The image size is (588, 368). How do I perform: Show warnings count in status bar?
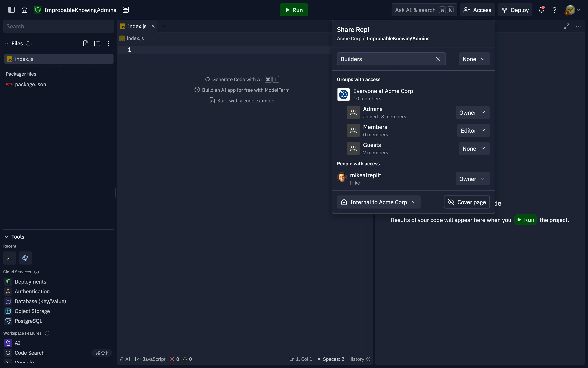[187, 359]
